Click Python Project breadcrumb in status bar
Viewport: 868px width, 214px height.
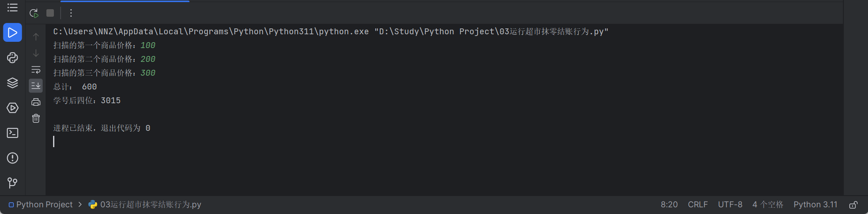(41, 204)
